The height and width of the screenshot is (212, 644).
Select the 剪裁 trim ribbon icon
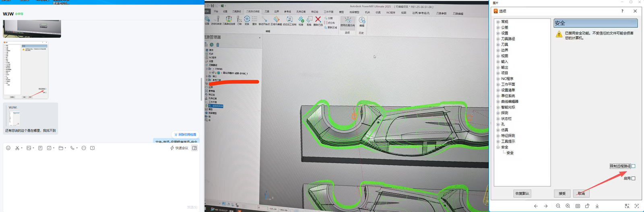(x=309, y=21)
